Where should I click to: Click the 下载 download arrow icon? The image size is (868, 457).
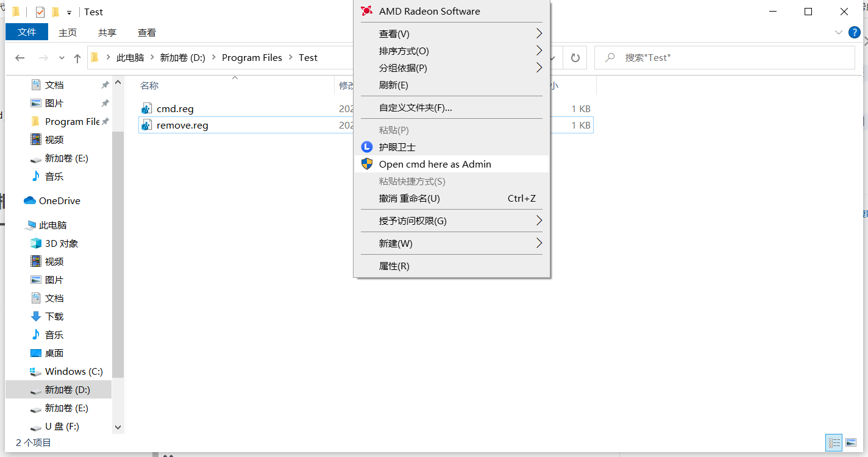[36, 316]
